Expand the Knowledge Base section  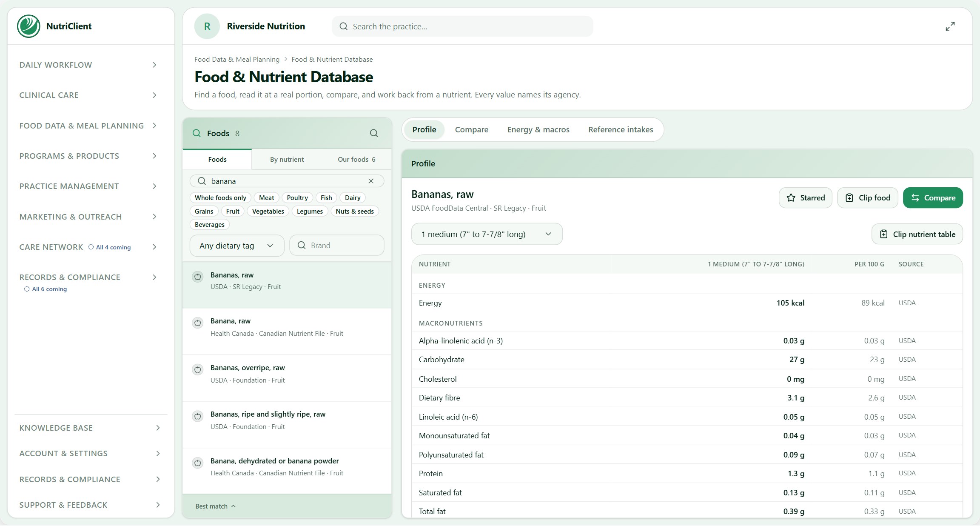click(90, 428)
